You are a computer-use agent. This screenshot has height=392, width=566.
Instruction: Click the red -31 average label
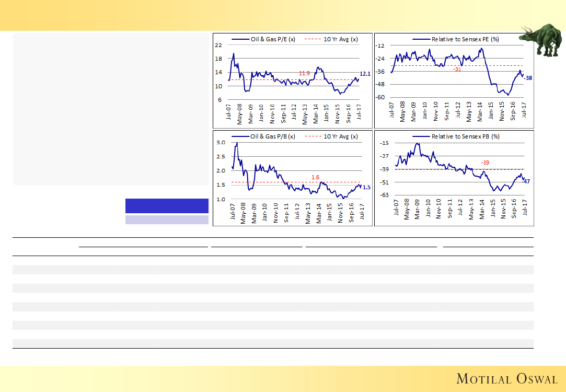click(457, 70)
